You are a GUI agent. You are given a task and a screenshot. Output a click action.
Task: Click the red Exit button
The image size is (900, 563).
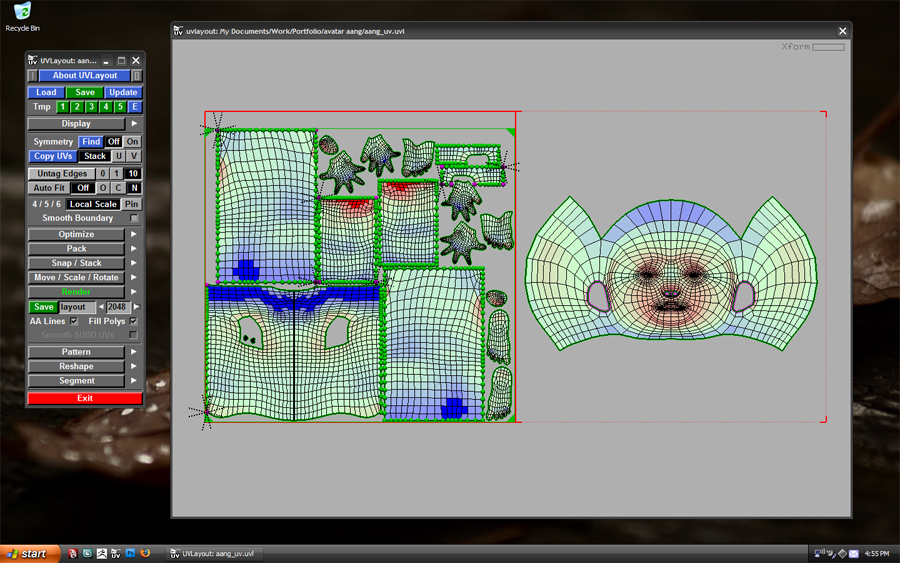click(x=85, y=398)
